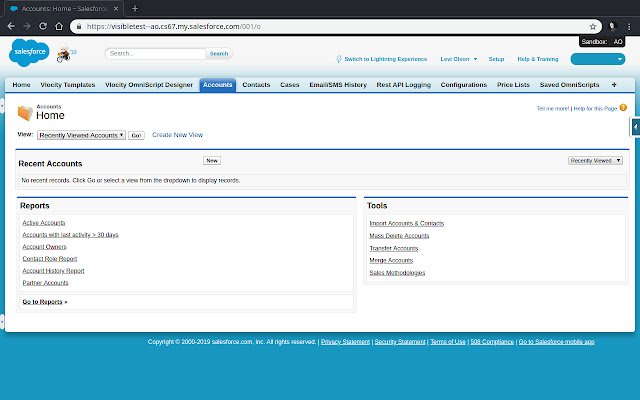This screenshot has height=400, width=640.
Task: Click the Security Statement footer link
Action: (x=400, y=342)
